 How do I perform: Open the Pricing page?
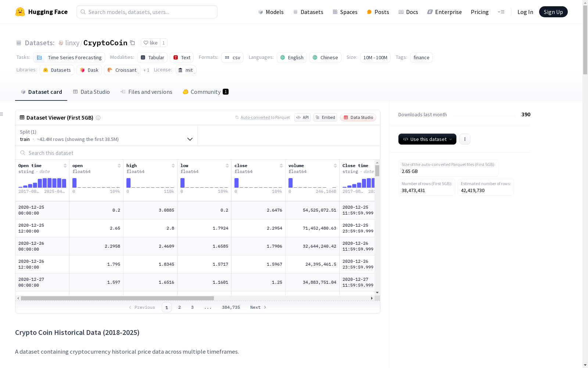click(480, 12)
